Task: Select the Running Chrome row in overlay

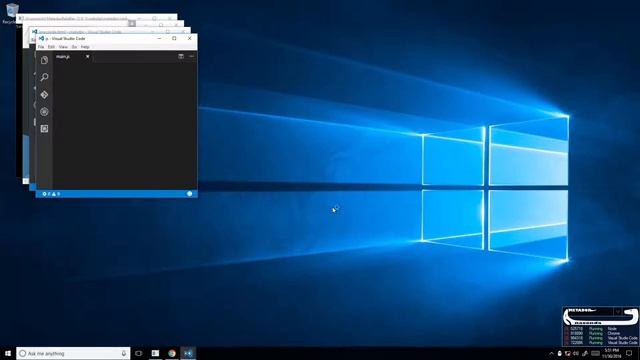Action: 600,333
